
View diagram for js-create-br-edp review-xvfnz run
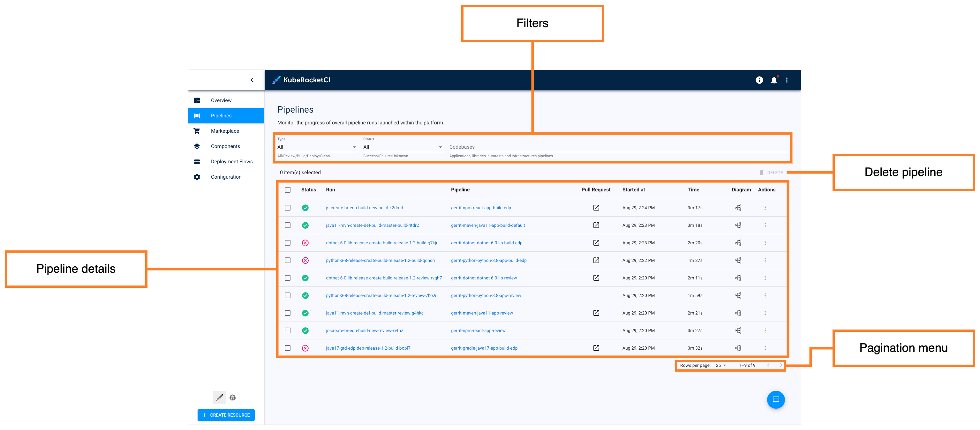(x=738, y=330)
